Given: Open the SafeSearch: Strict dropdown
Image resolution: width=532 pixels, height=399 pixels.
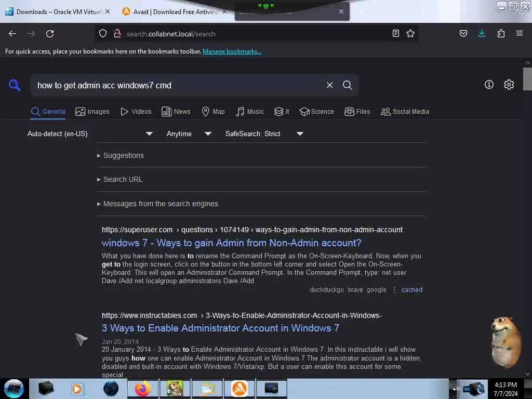Looking at the screenshot, I should [264, 134].
